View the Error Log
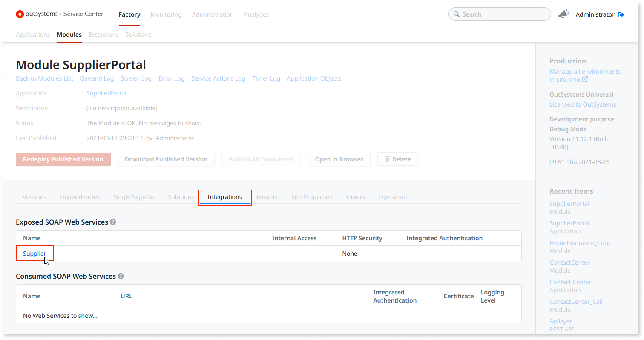 pyautogui.click(x=171, y=78)
